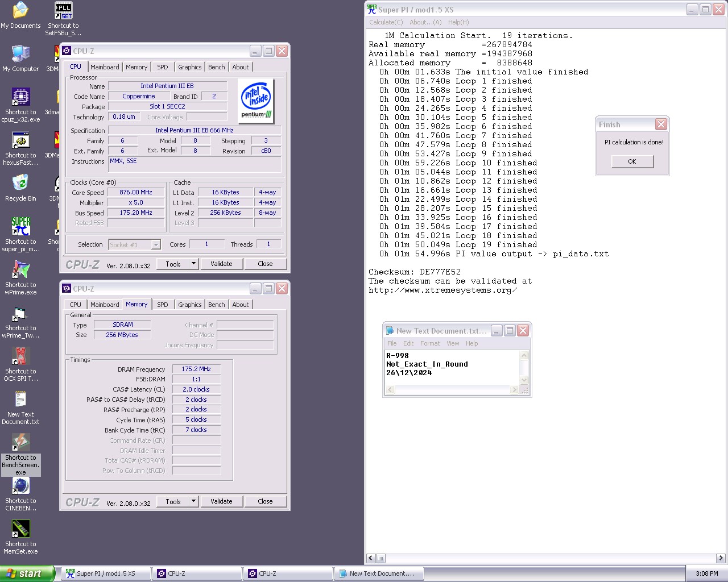Launch the CINEBENCH shortcut icon
The image size is (728, 582).
click(x=20, y=494)
